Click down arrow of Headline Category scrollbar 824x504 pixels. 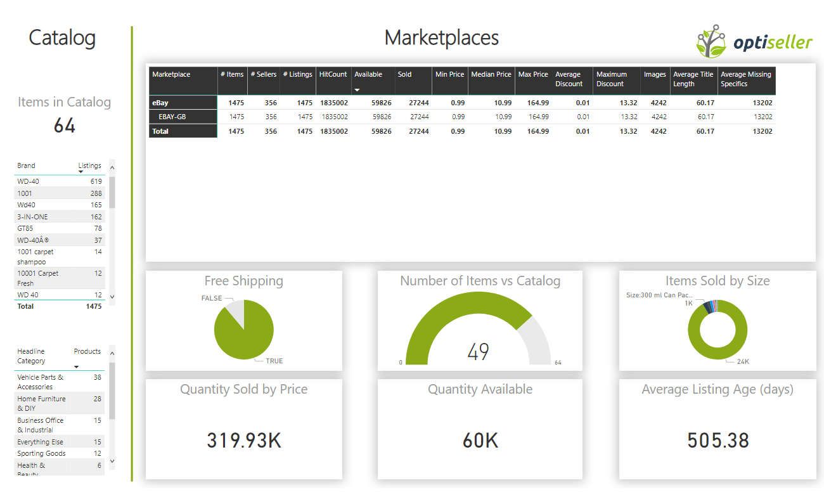pos(112,462)
